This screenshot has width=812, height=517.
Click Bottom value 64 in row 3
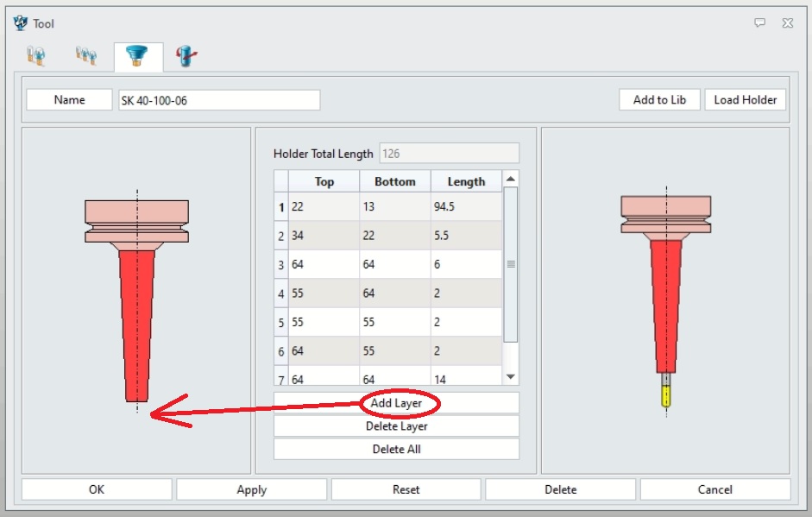pos(395,265)
